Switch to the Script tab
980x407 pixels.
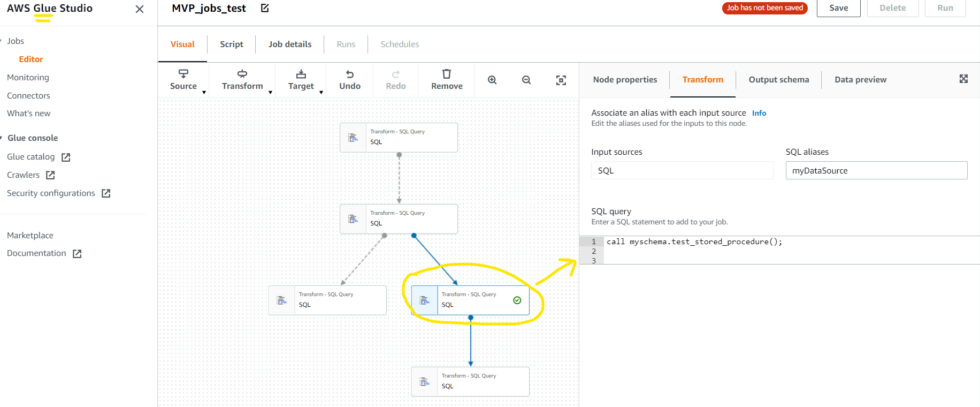coord(232,44)
